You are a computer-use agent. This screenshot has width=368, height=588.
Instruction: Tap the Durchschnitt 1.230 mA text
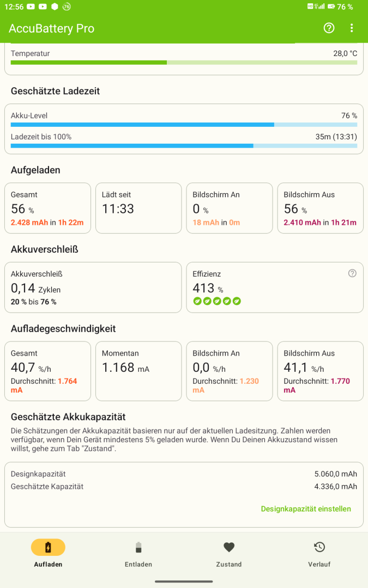tap(226, 385)
